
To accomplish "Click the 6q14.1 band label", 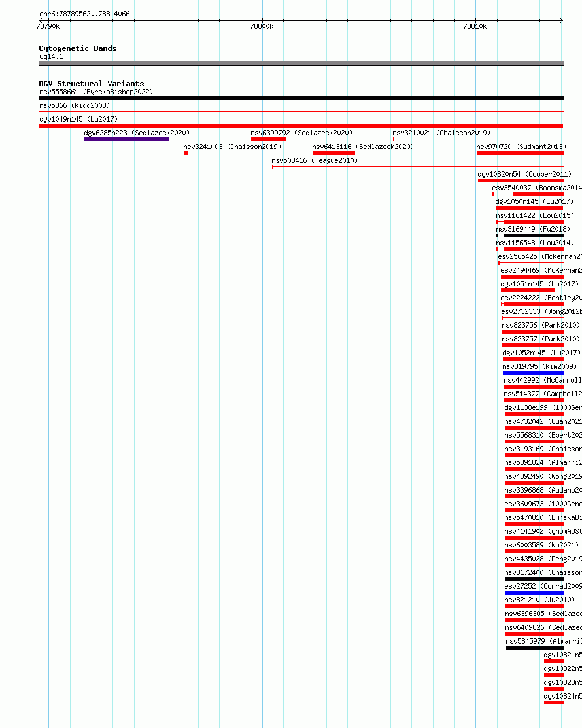I will 51,57.
